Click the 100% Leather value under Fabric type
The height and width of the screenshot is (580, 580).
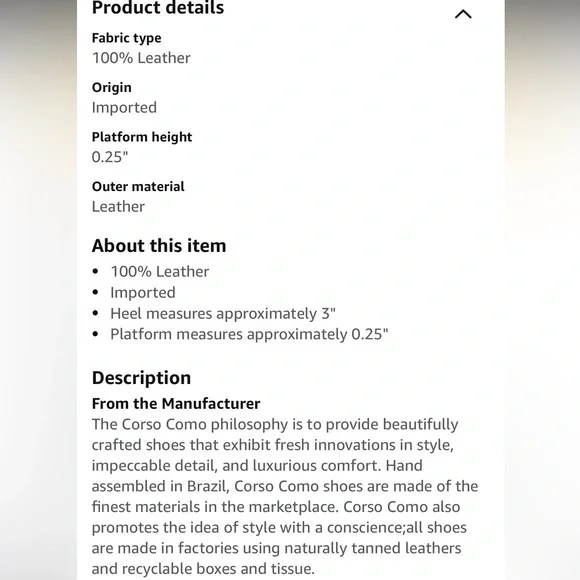(x=141, y=58)
